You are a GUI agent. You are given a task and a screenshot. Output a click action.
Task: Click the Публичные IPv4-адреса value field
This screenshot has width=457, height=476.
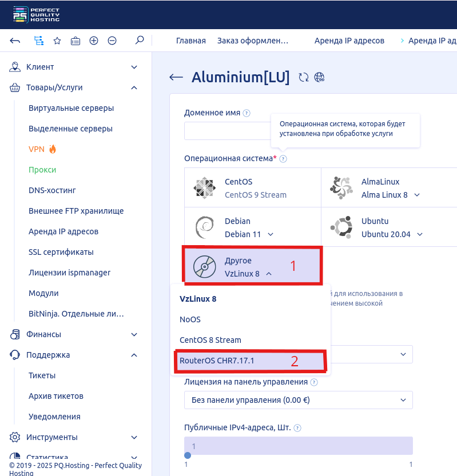pyautogui.click(x=299, y=446)
